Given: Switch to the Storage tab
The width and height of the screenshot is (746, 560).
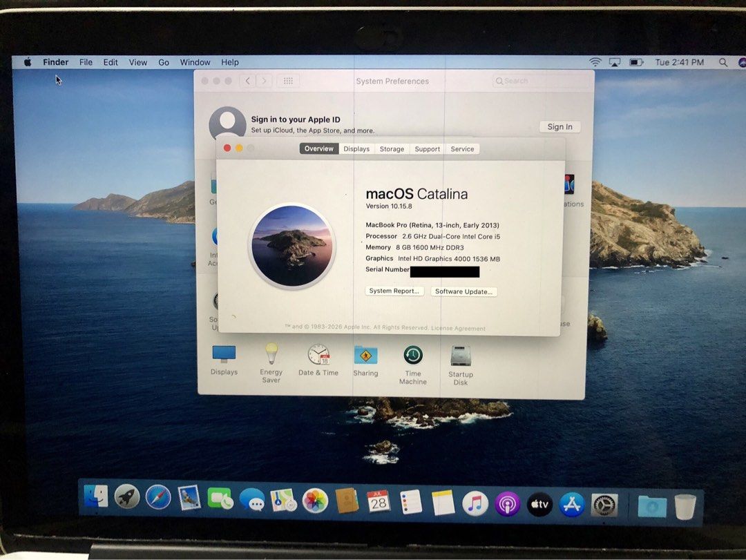Looking at the screenshot, I should [x=392, y=149].
